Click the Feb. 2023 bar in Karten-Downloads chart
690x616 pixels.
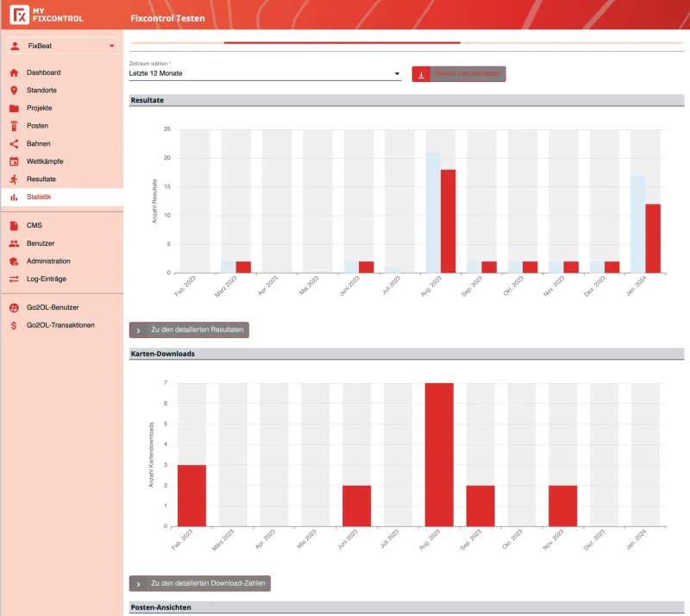[x=191, y=496]
